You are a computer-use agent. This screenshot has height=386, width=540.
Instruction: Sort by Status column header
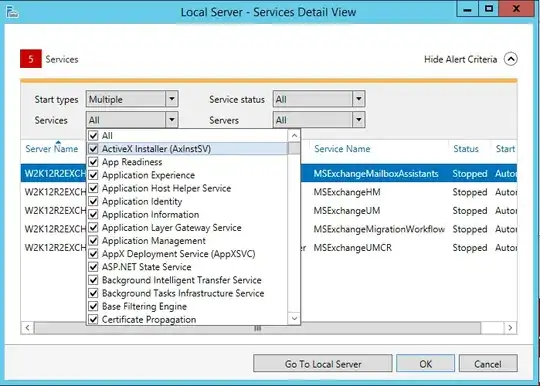pyautogui.click(x=466, y=149)
